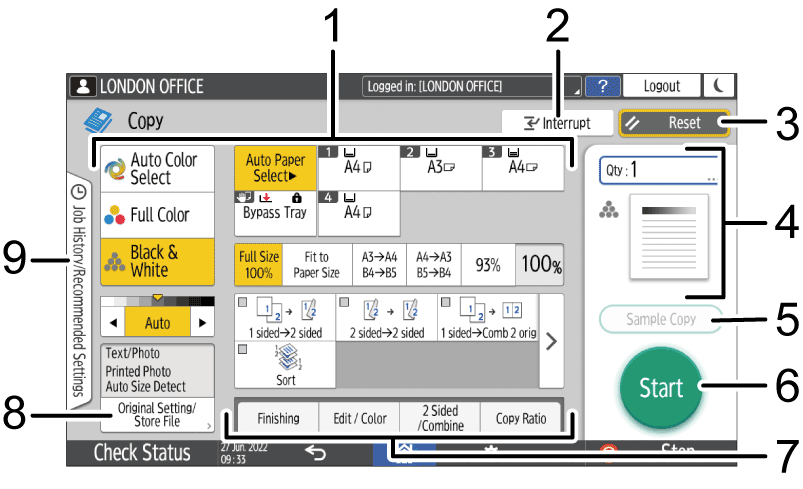Click the Logout button
803x489 pixels.
(662, 87)
